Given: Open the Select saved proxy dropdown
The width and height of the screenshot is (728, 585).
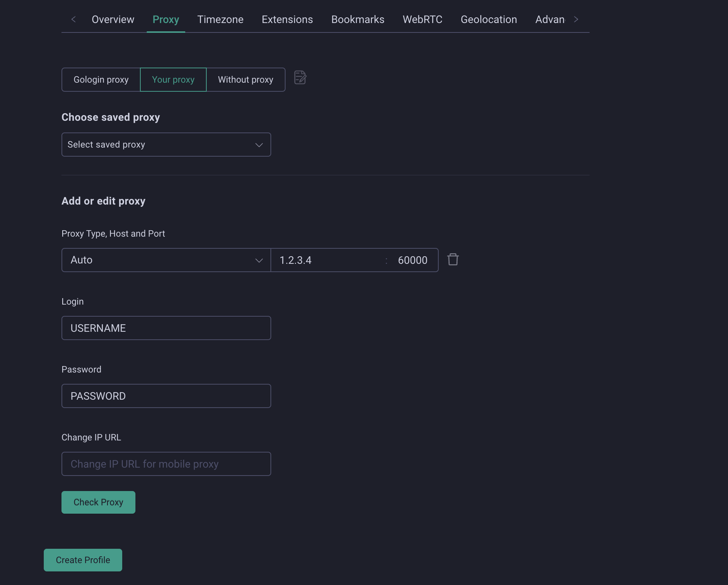Looking at the screenshot, I should coord(166,145).
